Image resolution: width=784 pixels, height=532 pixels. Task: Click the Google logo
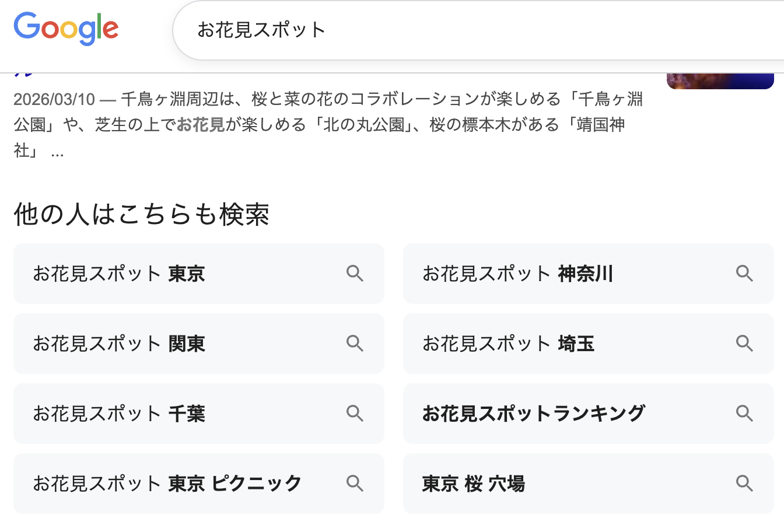point(65,27)
